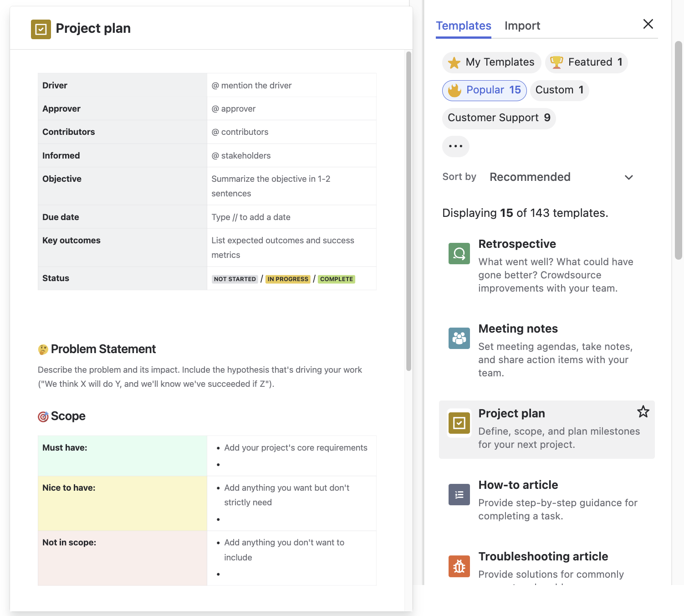Click the 'Not in scope:' cell
Image resolution: width=684 pixels, height=616 pixels.
123,558
